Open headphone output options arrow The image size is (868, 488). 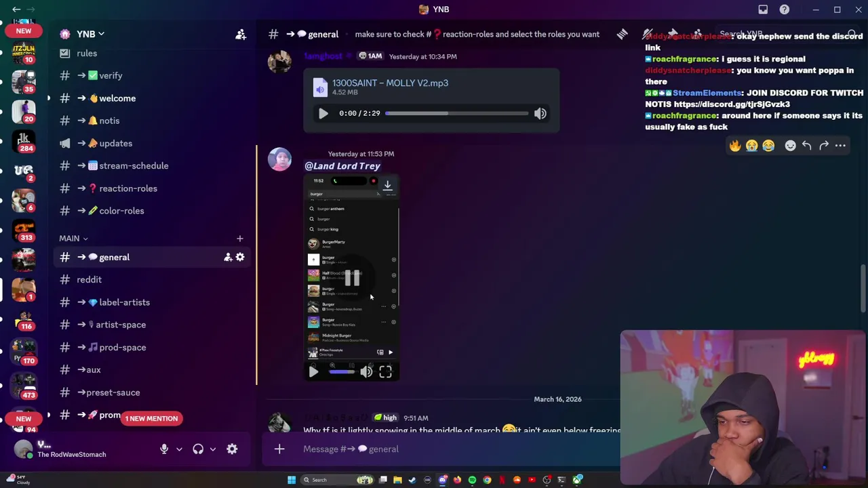coord(213,449)
